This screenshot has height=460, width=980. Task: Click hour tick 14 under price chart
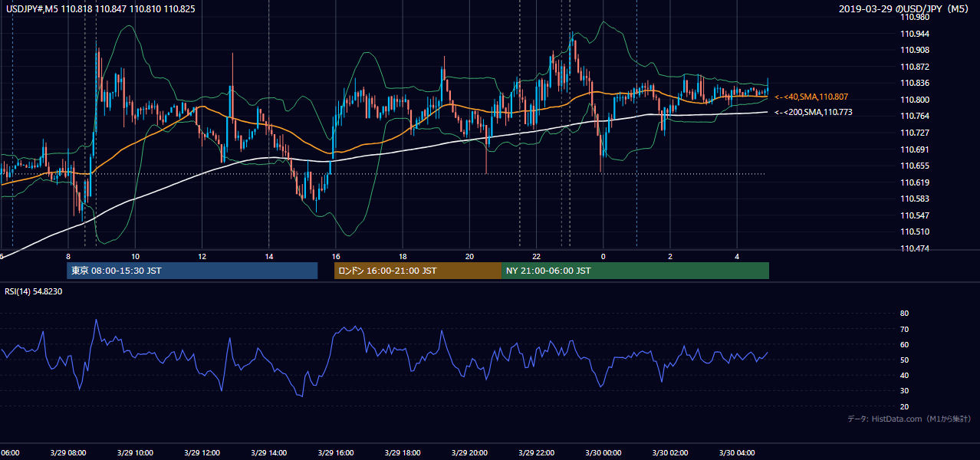(x=268, y=256)
